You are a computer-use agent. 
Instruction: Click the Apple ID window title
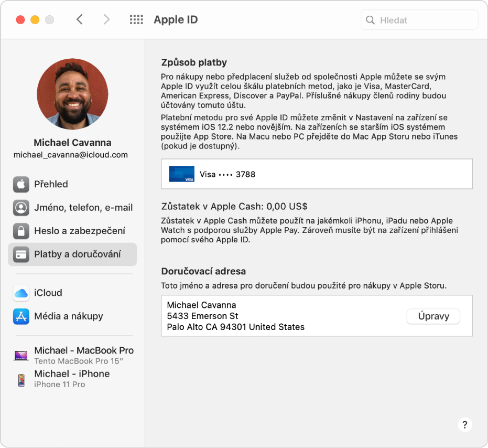pos(176,19)
